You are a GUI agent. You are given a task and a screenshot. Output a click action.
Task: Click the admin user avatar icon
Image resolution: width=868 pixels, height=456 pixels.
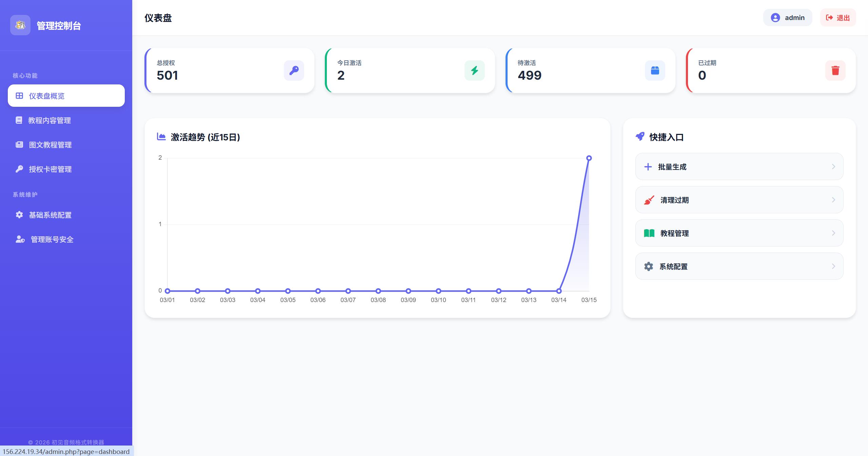(775, 18)
